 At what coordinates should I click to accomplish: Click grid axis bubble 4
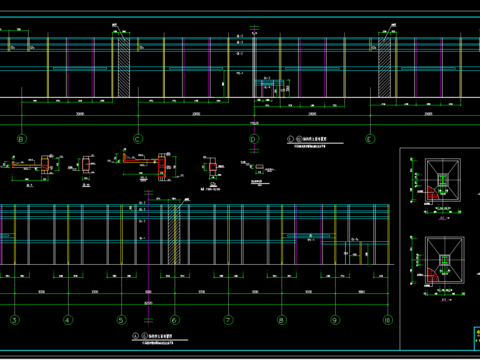[x=68, y=320]
